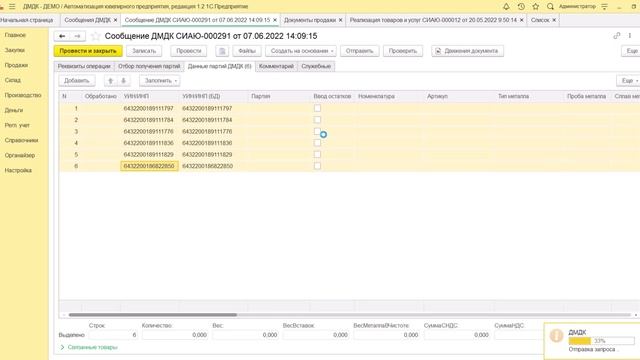Open the Создать на основании dropdown
The height and width of the screenshot is (360, 640).
point(301,51)
